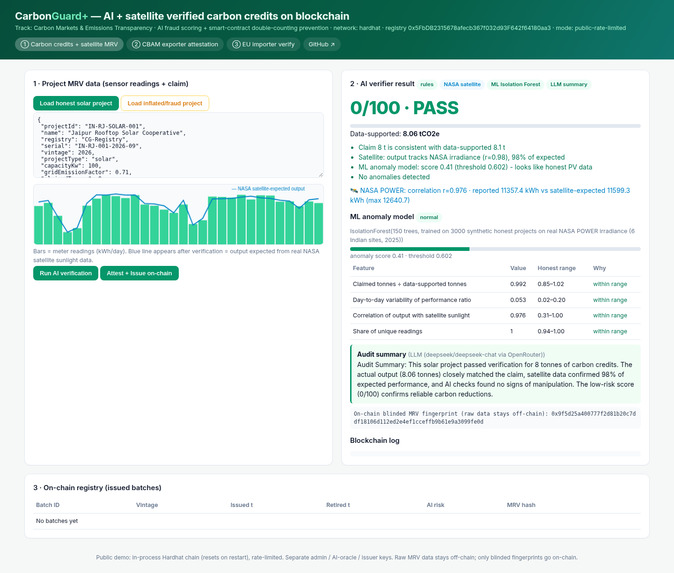Click the textarea resize handle corner

point(320,175)
